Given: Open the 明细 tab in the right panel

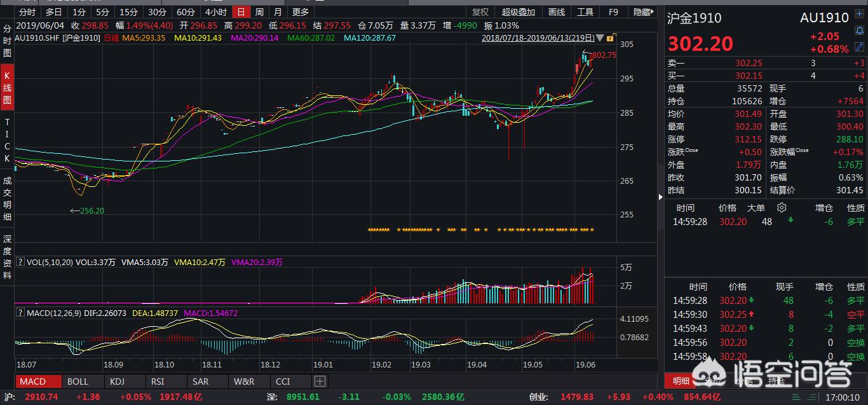Looking at the screenshot, I should 681,381.
